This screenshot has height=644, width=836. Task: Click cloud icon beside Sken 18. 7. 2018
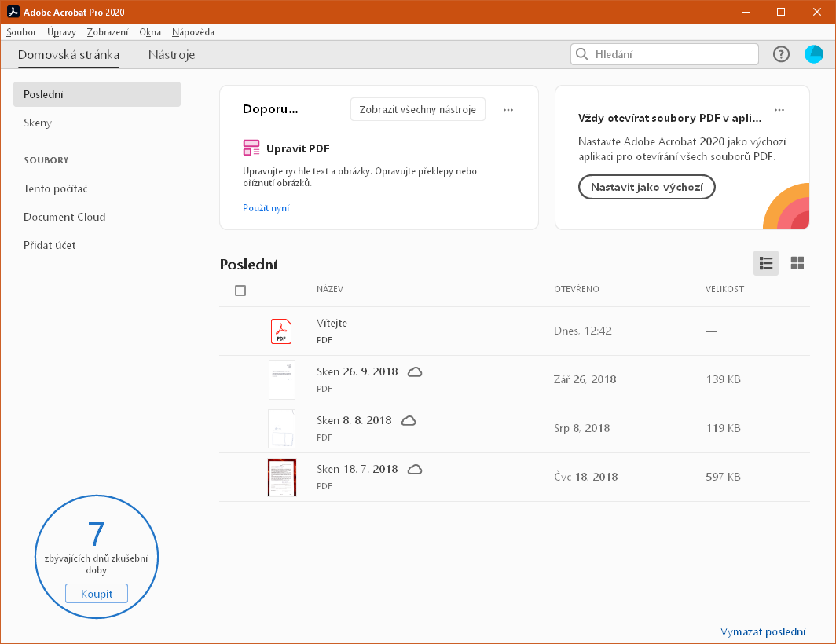tap(415, 469)
